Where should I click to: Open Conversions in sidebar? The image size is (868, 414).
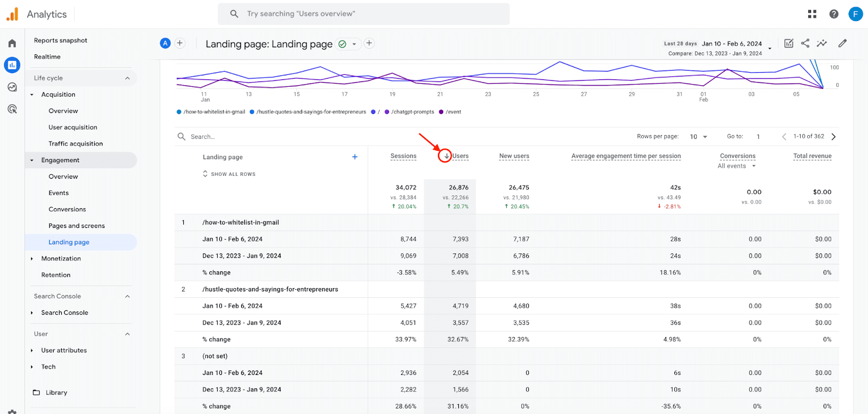(x=67, y=209)
